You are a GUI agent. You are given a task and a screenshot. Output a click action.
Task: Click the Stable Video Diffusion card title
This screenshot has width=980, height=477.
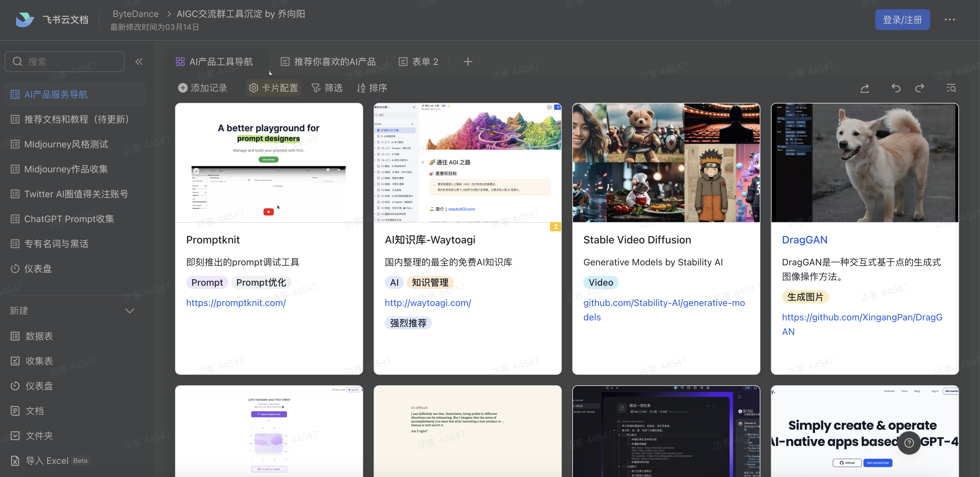point(637,239)
